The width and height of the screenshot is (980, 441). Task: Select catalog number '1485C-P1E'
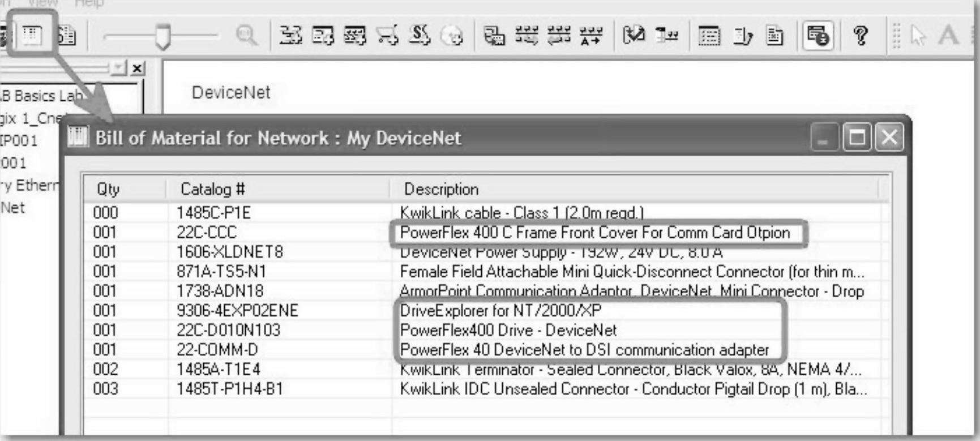click(213, 213)
